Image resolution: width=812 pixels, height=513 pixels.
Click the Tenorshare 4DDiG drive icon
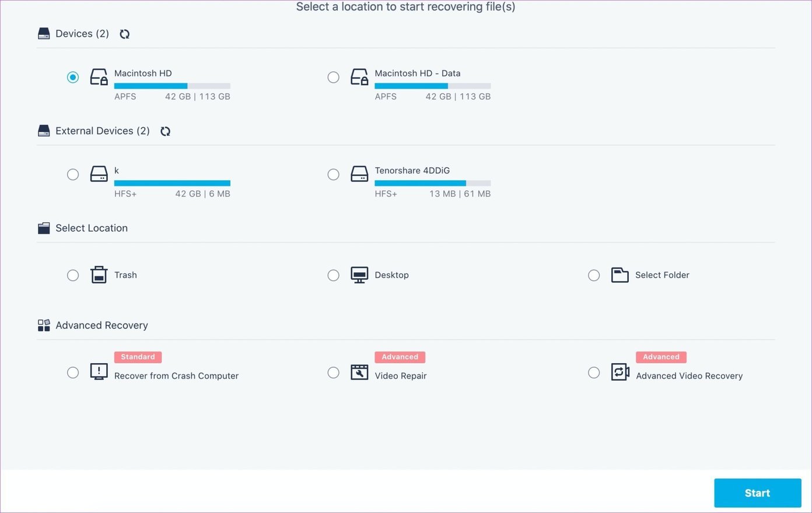pos(359,174)
